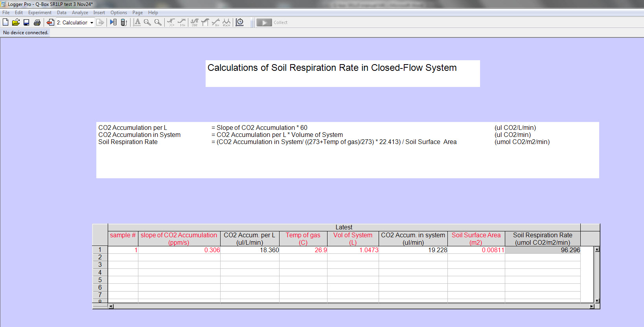This screenshot has height=327, width=644.
Task: Click the 'Latest' data set header
Action: coord(344,227)
